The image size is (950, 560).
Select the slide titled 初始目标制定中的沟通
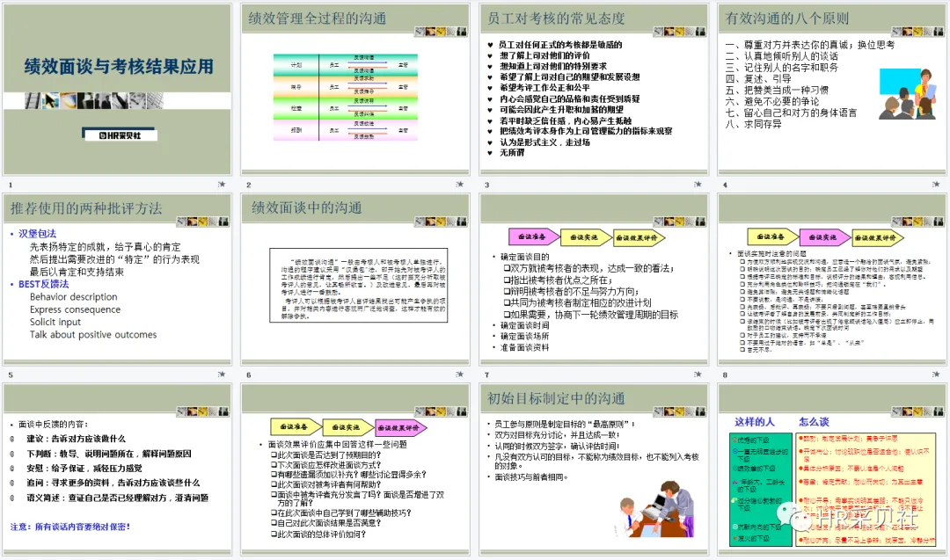pos(594,469)
